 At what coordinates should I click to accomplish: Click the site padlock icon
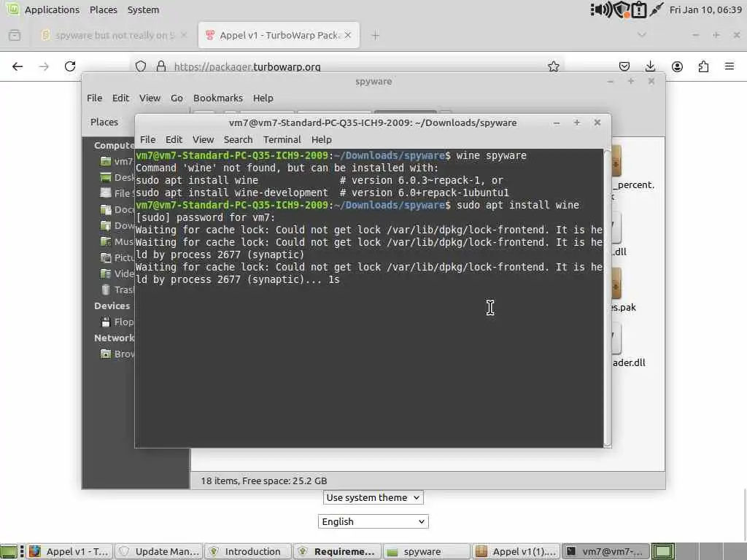click(161, 66)
